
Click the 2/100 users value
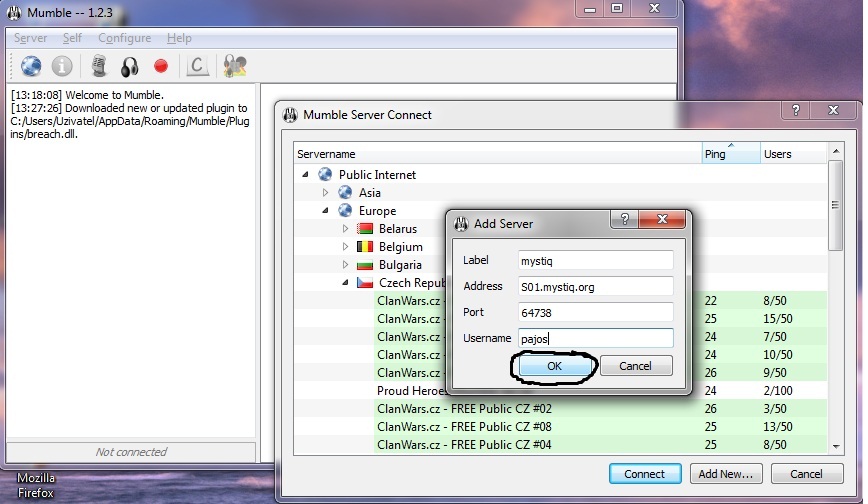(778, 391)
